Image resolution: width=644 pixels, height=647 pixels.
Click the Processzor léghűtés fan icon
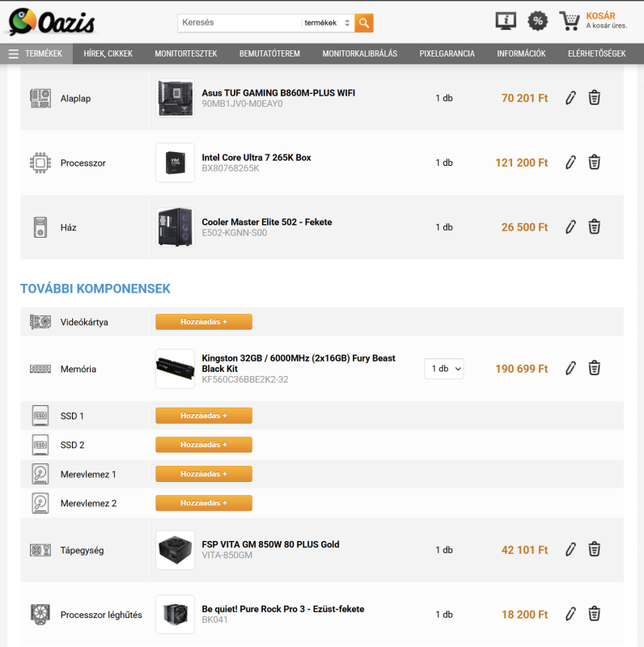pos(40,615)
